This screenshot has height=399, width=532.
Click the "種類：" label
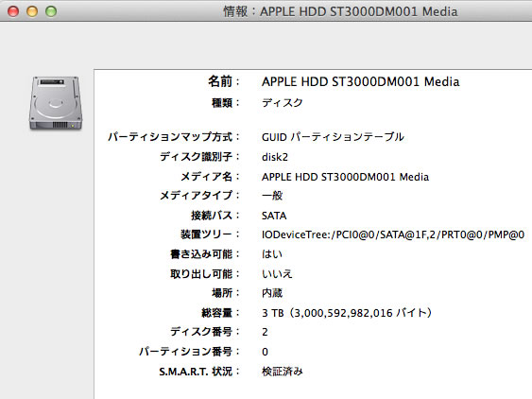point(226,102)
